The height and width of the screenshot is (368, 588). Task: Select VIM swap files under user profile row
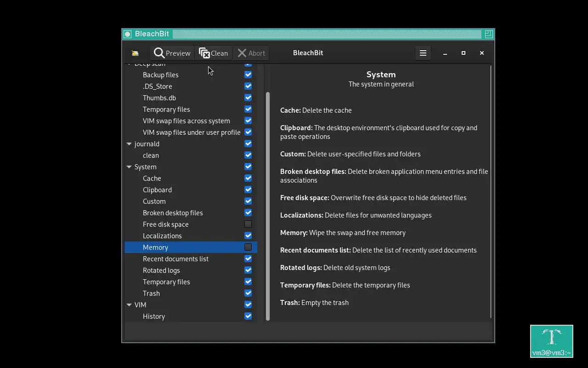192,132
